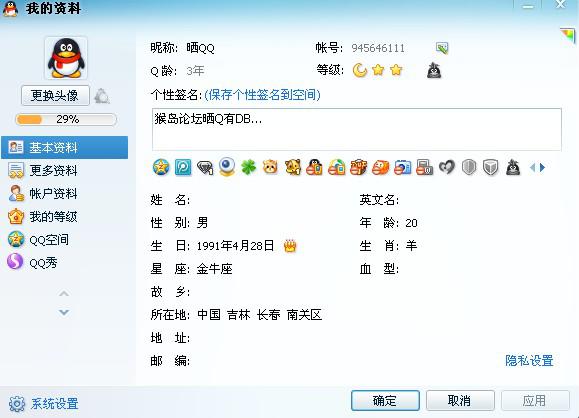Click the QQ空间 star icon in services row
Viewport: 579px width, 418px height.
[161, 167]
